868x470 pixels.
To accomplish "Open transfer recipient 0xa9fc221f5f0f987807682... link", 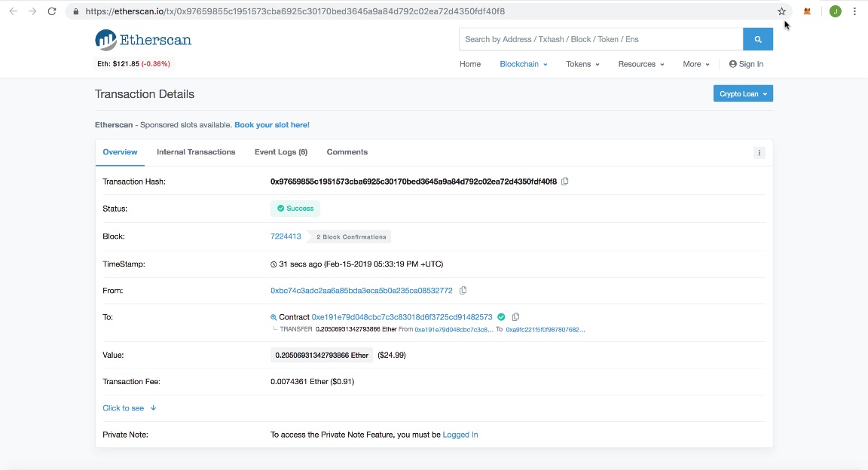I will [546, 329].
